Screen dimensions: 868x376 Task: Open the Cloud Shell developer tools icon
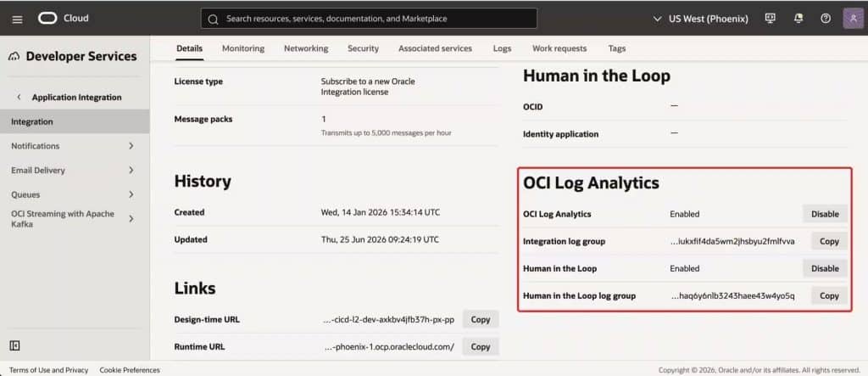(770, 19)
